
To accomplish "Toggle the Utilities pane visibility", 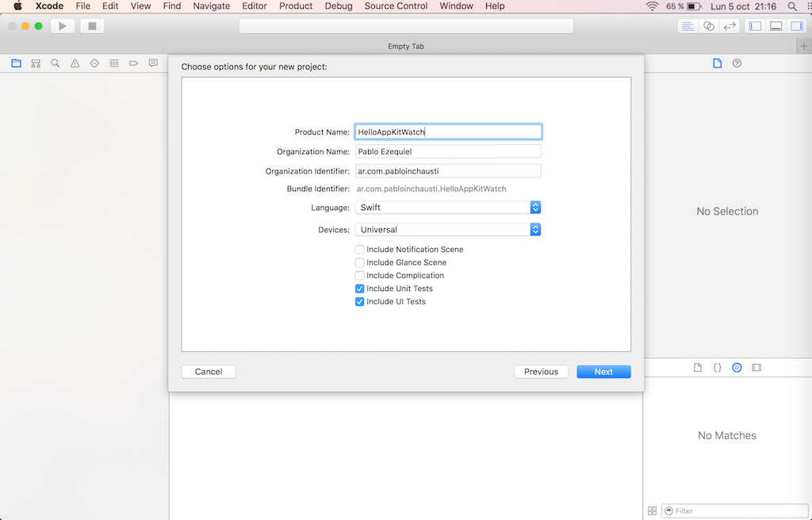I will coord(796,26).
